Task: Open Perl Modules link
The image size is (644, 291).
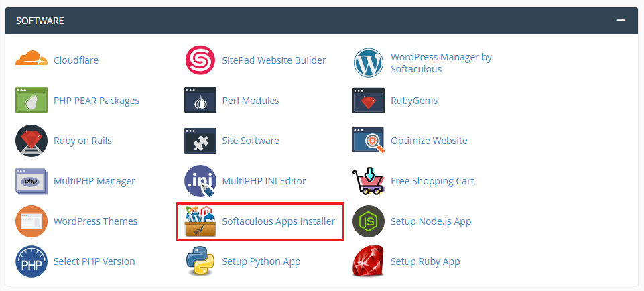Action: [x=251, y=101]
